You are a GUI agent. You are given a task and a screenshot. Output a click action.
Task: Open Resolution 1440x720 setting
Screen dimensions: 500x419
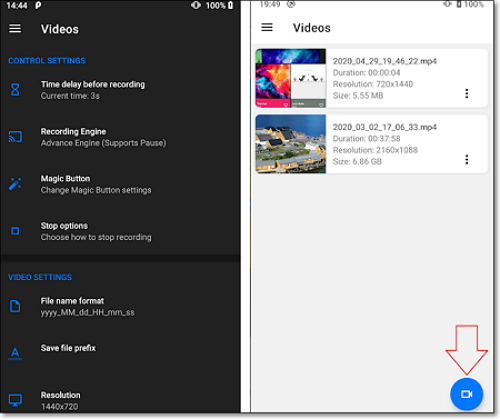click(120, 400)
